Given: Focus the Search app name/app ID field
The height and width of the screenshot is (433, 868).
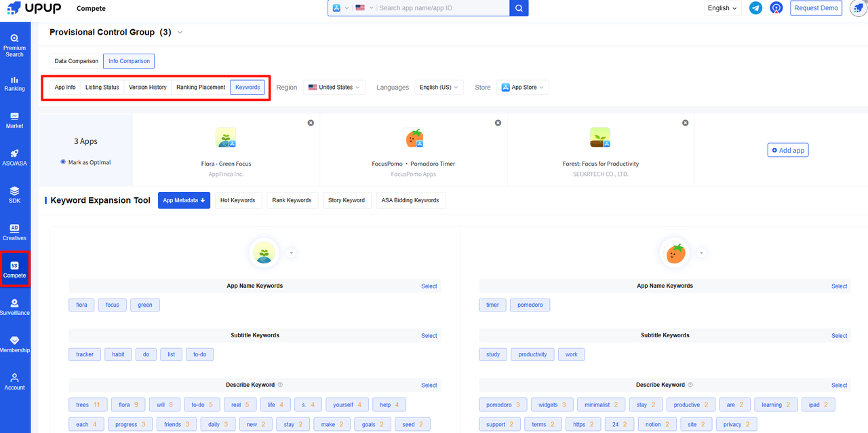Looking at the screenshot, I should [442, 8].
